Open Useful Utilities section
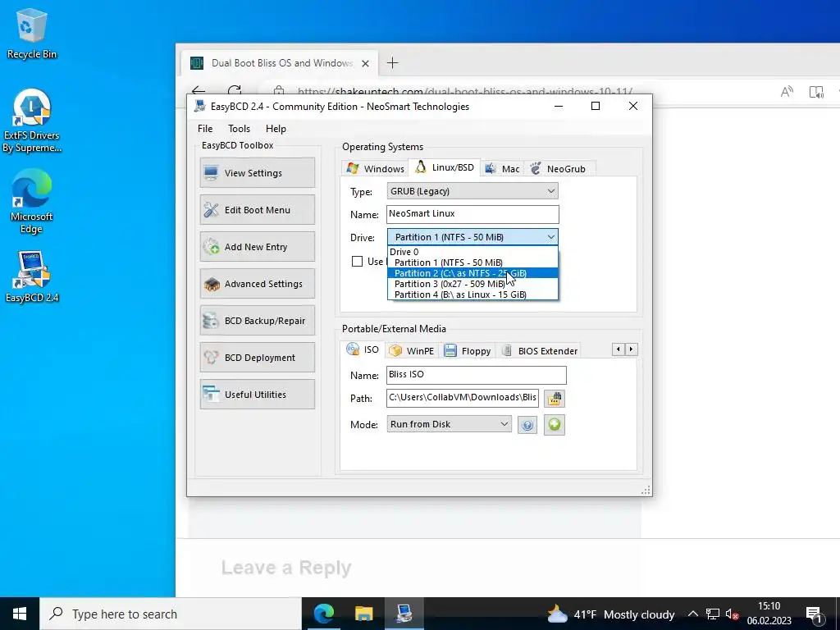This screenshot has width=840, height=630. click(x=257, y=395)
